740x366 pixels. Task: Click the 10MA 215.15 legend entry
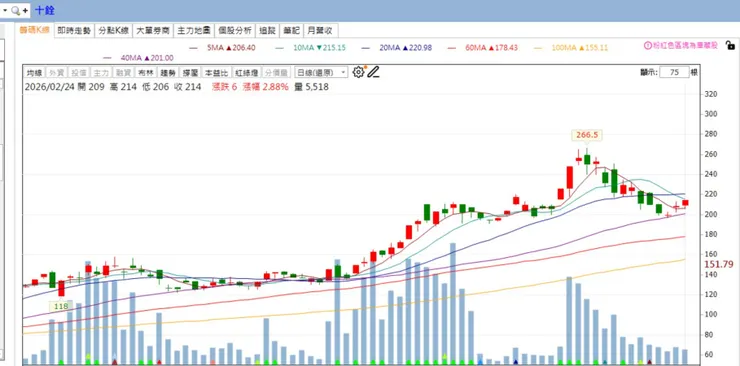(311, 48)
